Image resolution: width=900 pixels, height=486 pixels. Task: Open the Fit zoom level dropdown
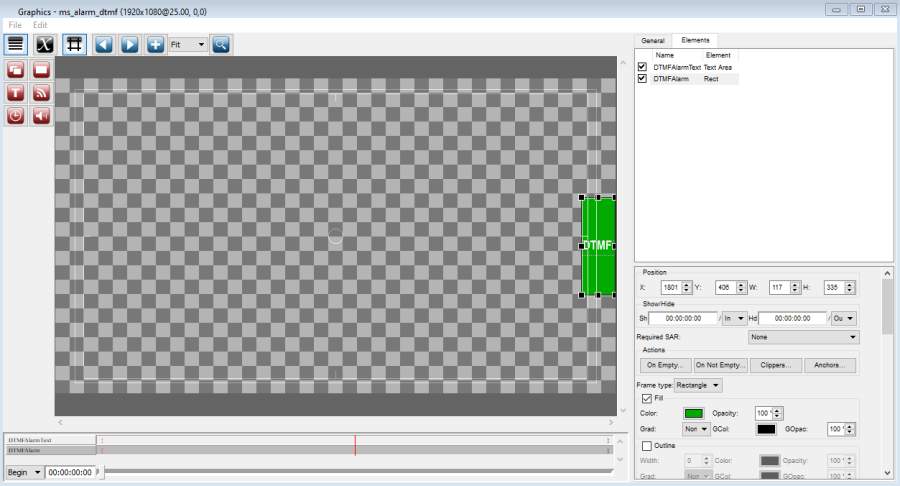[x=188, y=44]
